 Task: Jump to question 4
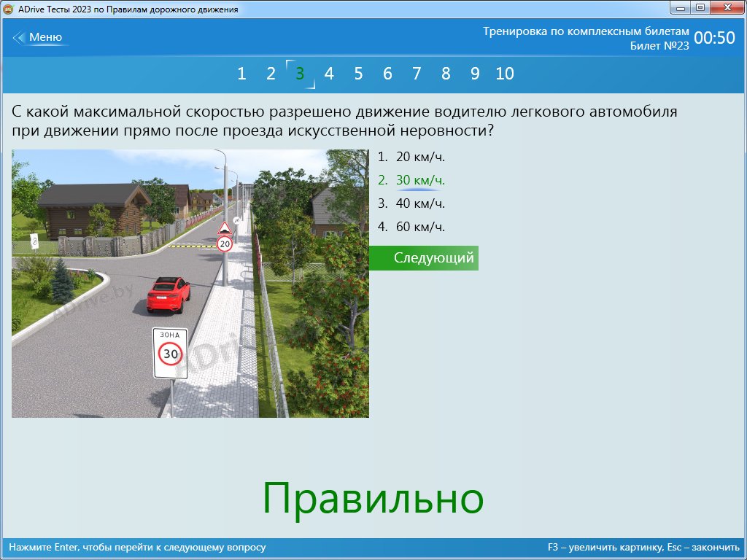tap(329, 74)
